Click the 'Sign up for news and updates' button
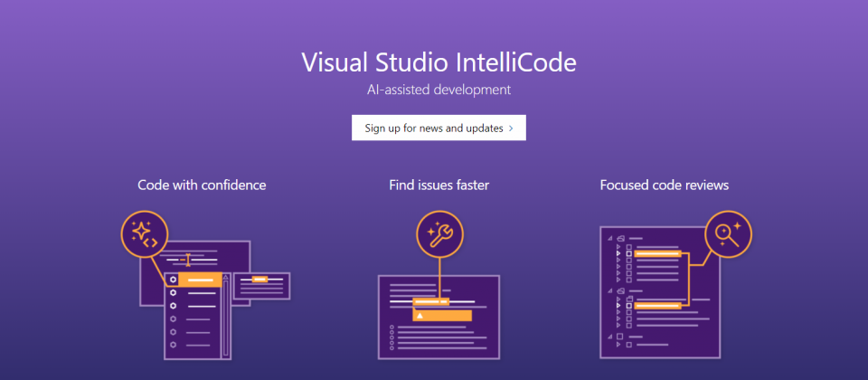Viewport: 868px width, 380px height. pyautogui.click(x=439, y=128)
